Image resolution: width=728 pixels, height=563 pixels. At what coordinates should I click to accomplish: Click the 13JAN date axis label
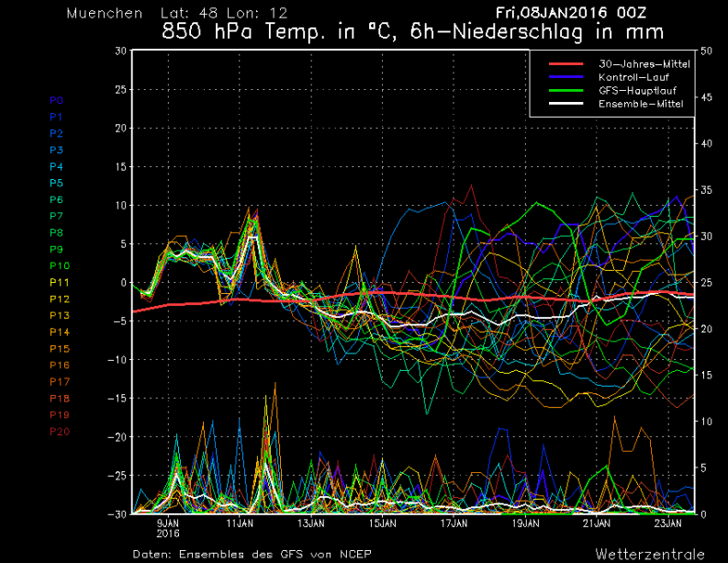311,523
